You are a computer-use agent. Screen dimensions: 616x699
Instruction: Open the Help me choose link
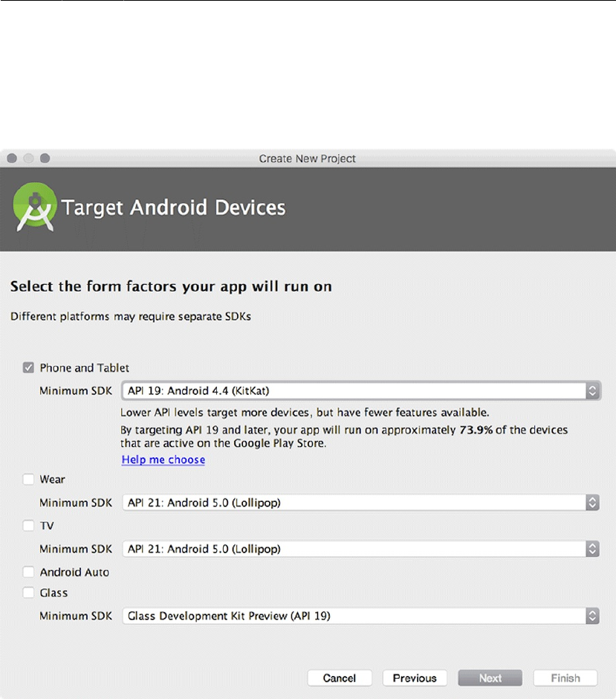163,460
